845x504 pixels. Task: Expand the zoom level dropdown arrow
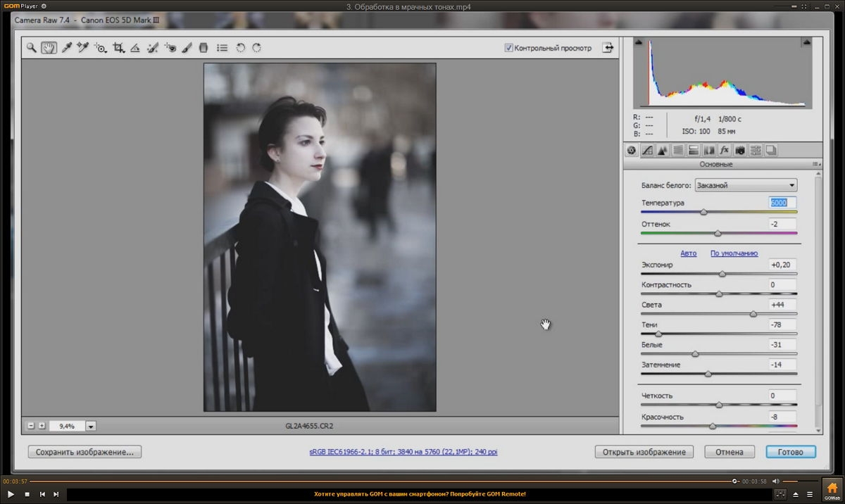[x=91, y=426]
